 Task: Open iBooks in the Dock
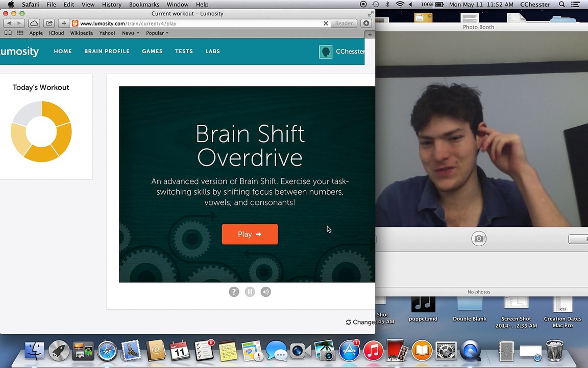coord(422,351)
